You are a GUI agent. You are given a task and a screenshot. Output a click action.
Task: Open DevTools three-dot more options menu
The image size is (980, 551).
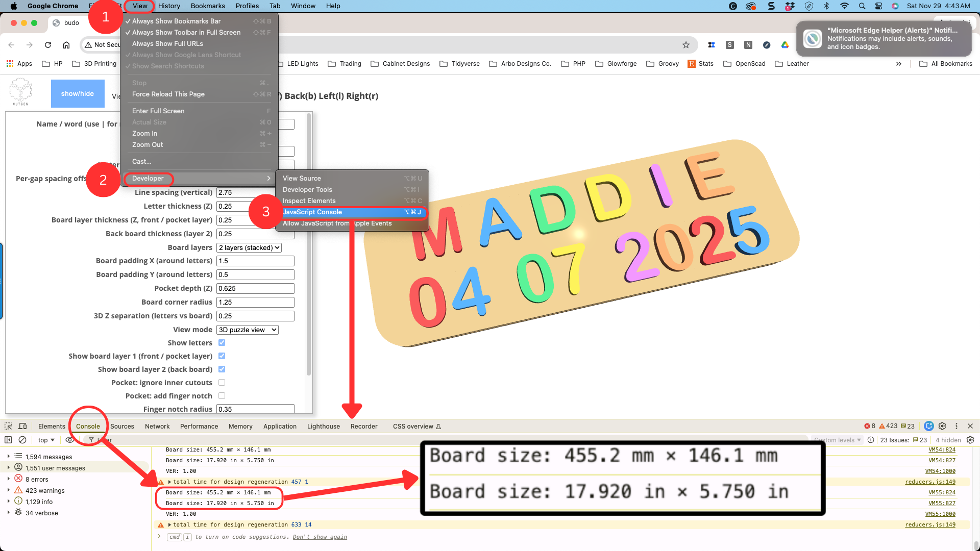coord(957,426)
